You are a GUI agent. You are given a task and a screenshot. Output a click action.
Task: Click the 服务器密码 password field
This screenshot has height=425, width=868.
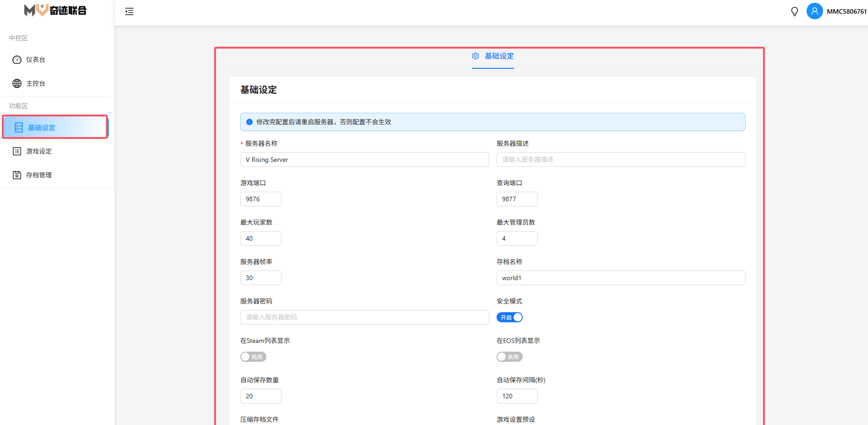tap(365, 317)
